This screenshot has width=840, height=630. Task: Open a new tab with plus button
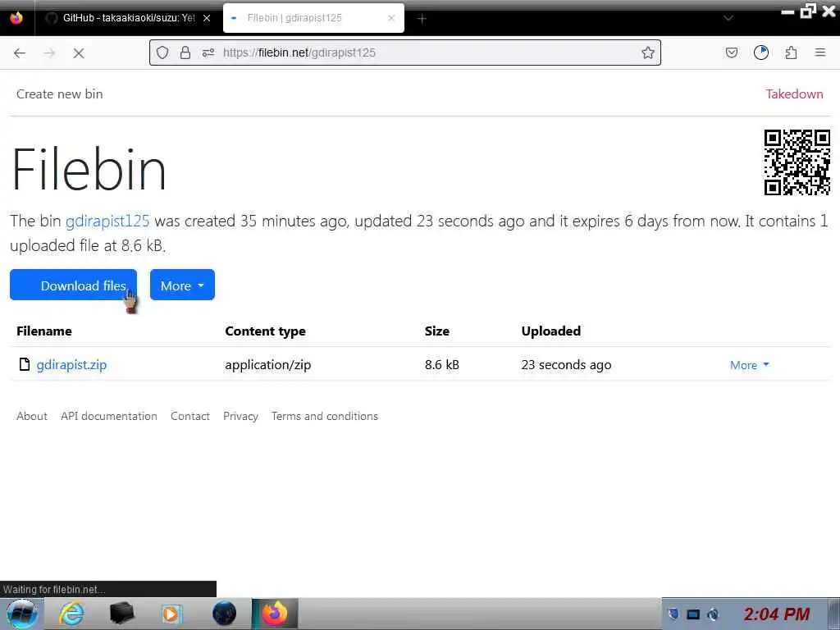[x=422, y=18]
